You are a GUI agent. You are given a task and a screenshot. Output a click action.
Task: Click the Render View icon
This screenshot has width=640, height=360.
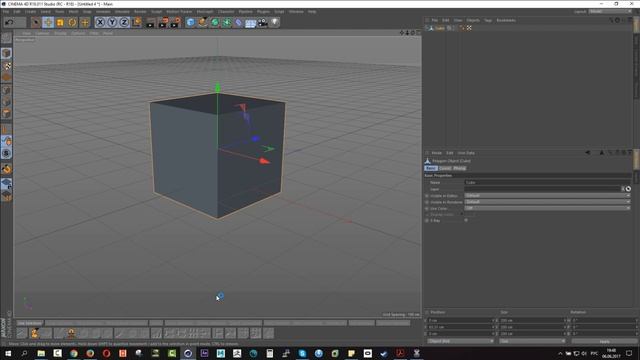150,22
